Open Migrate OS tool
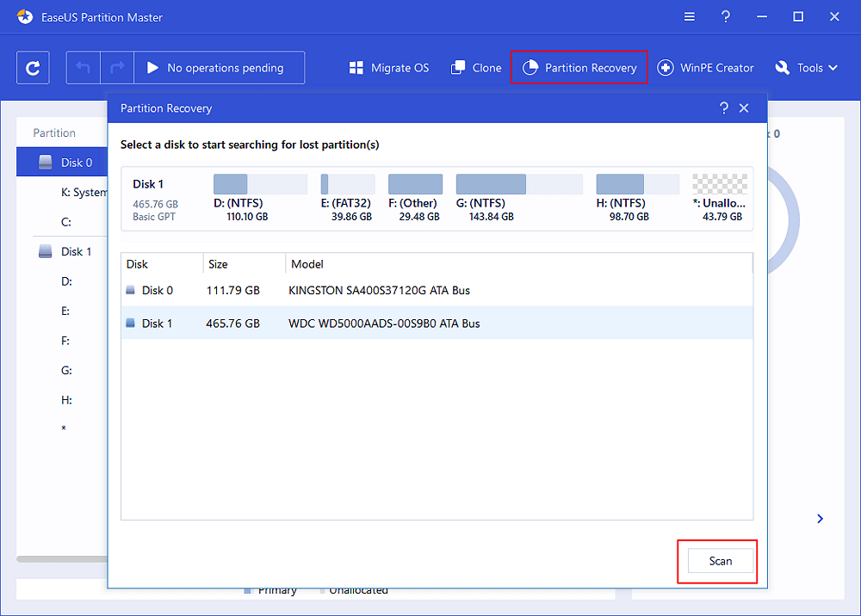 [x=389, y=68]
